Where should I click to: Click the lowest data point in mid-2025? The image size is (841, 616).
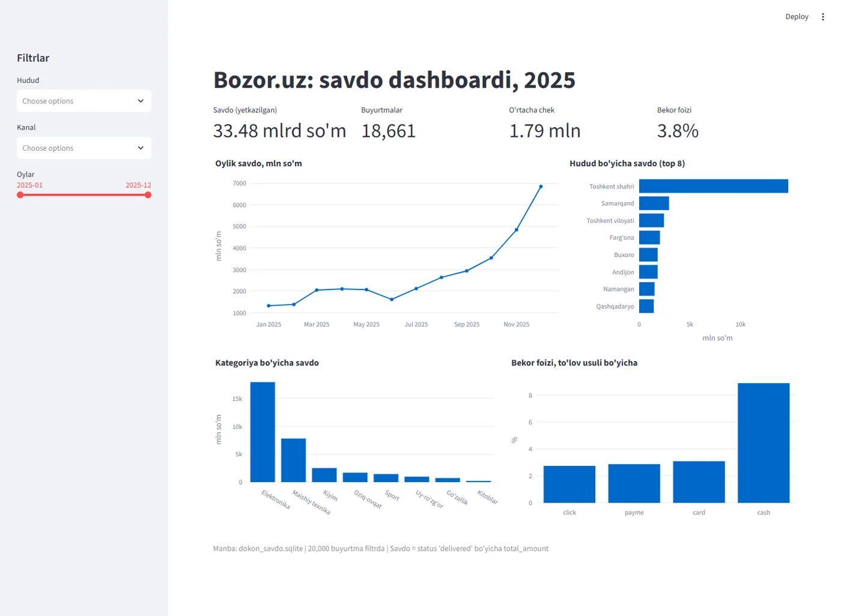[x=392, y=299]
